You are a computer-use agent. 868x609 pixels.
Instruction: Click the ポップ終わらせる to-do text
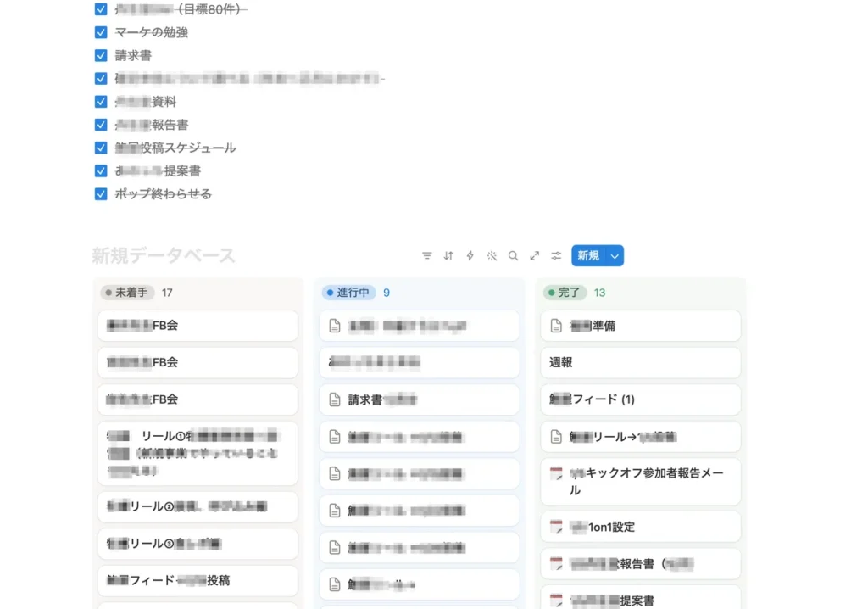click(x=163, y=194)
